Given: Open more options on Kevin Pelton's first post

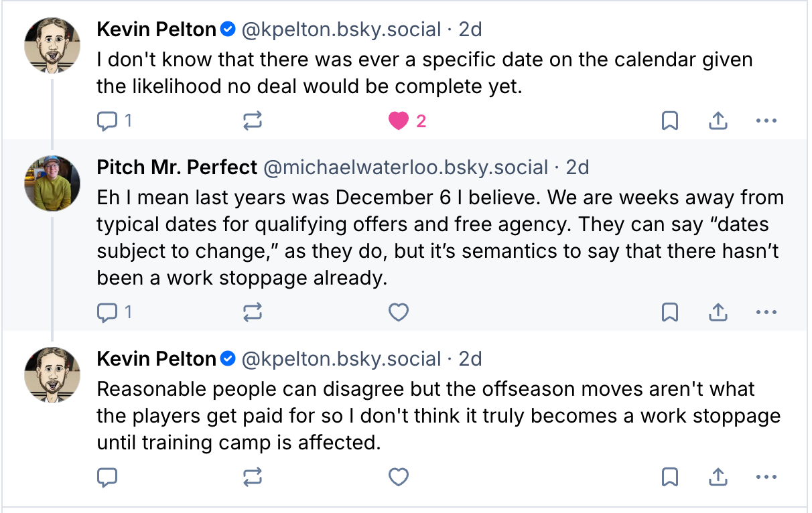Looking at the screenshot, I should pos(766,121).
